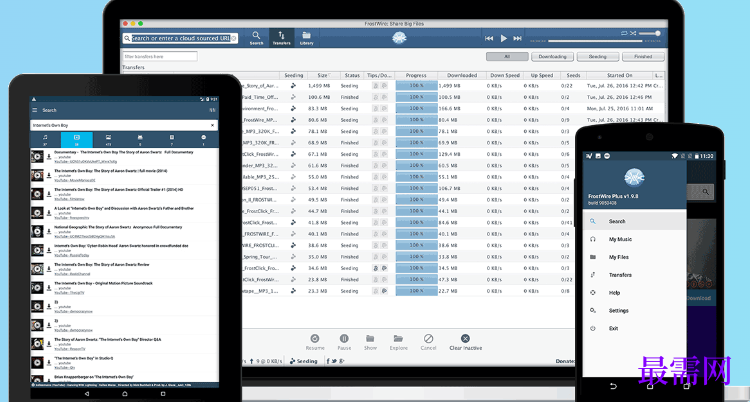Viewport: 750px width, 402px height.
Task: Open Settings in the phone drawer
Action: coord(634,311)
